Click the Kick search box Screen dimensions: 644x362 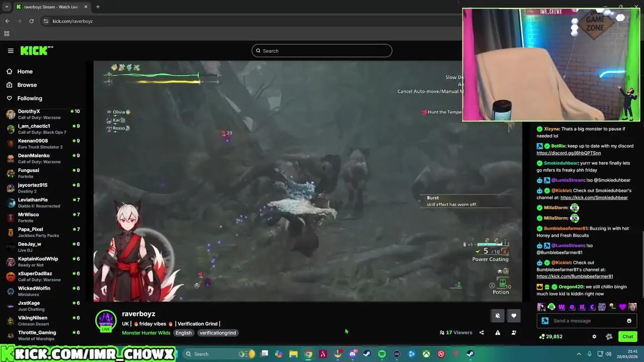click(322, 51)
